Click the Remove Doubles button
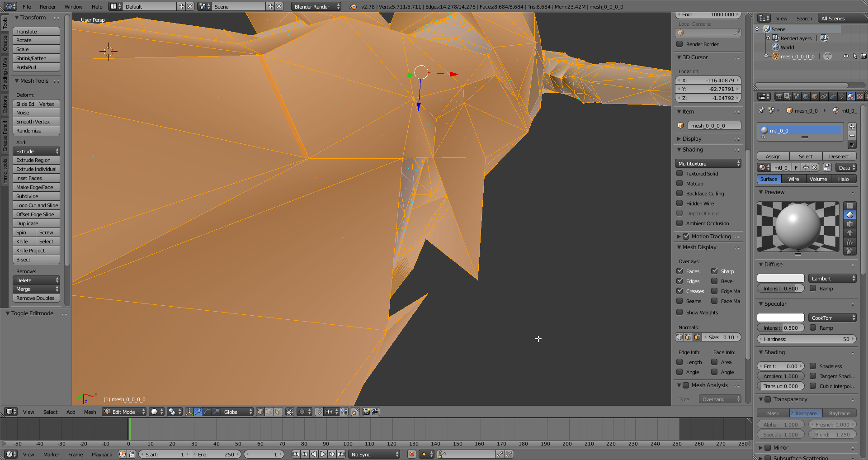 point(36,298)
